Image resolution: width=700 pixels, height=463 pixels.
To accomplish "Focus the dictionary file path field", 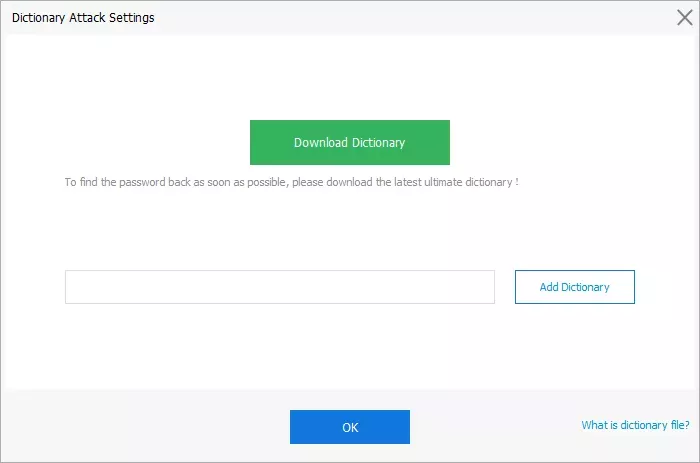I will [x=279, y=287].
